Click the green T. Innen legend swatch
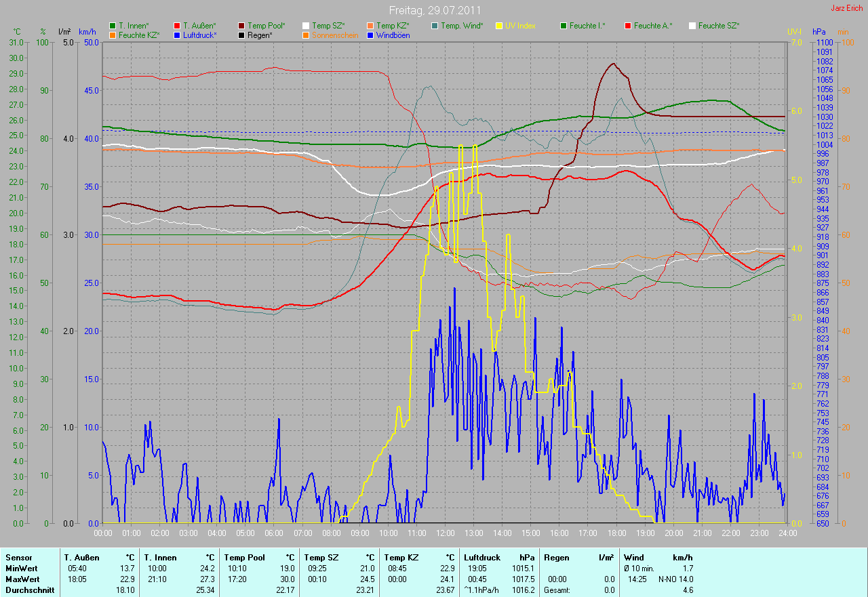Screen dimensions: 868x597 (113, 26)
